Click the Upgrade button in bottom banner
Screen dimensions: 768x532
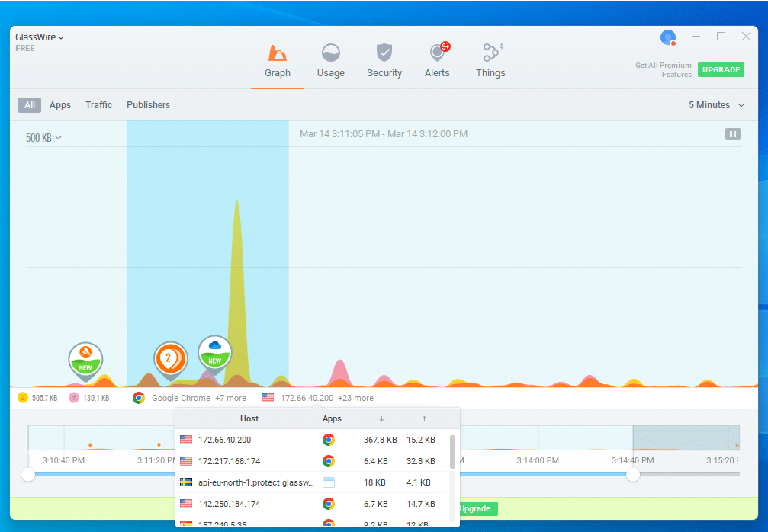click(x=478, y=508)
